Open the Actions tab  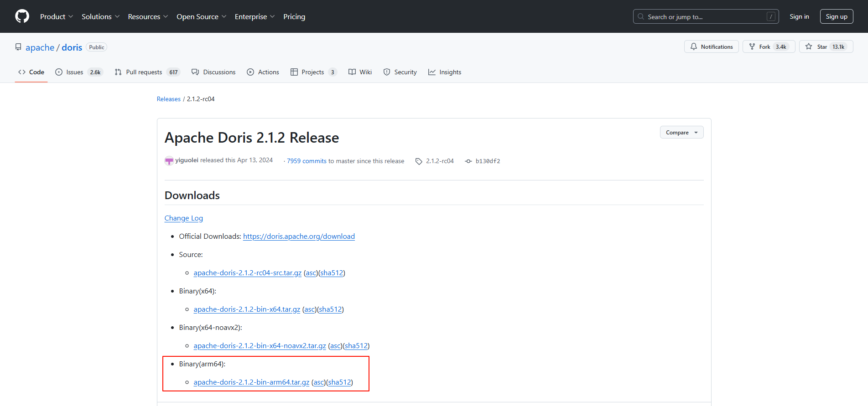[x=263, y=72]
